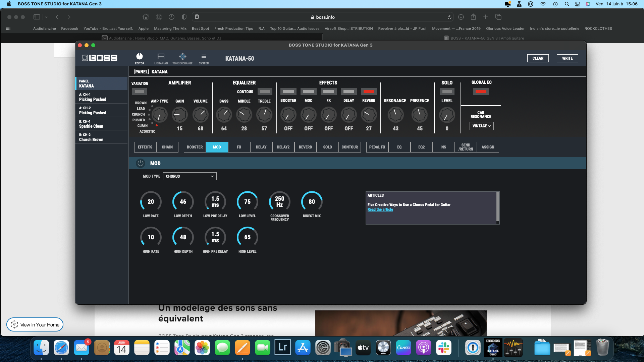
Task: Expand Safari sidebar options chevron
Action: [46, 17]
